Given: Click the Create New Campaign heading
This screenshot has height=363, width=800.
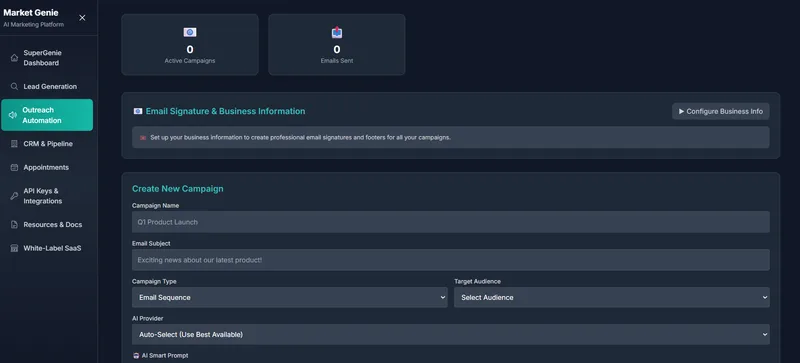Looking at the screenshot, I should point(178,188).
